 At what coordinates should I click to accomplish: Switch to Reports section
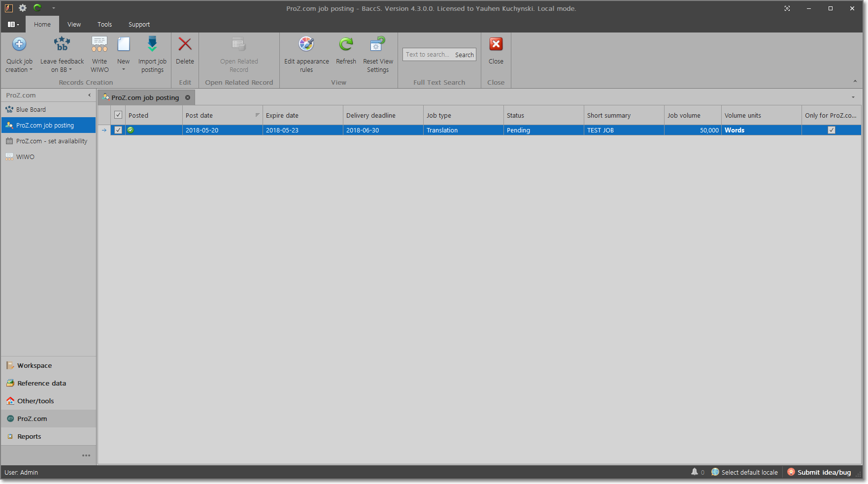pos(48,436)
